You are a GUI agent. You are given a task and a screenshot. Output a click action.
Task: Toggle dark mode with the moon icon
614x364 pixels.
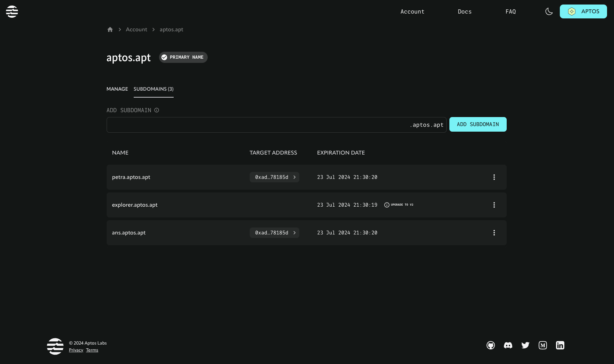pos(549,11)
